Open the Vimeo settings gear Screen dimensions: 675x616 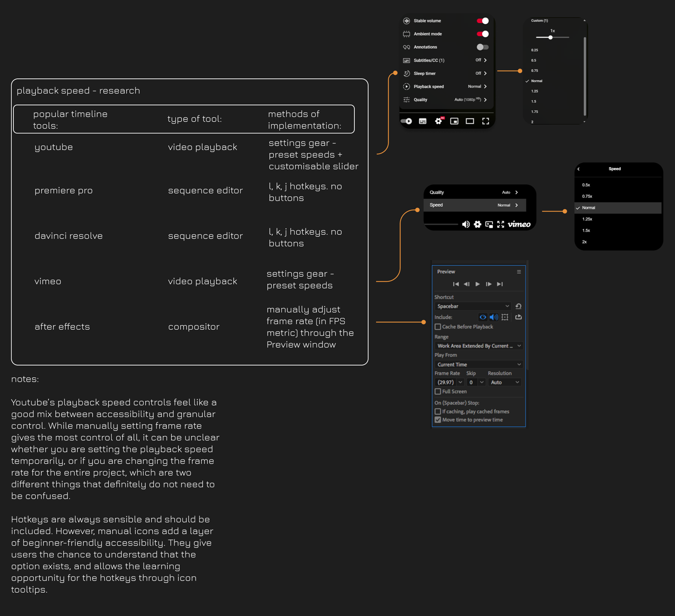pyautogui.click(x=477, y=224)
